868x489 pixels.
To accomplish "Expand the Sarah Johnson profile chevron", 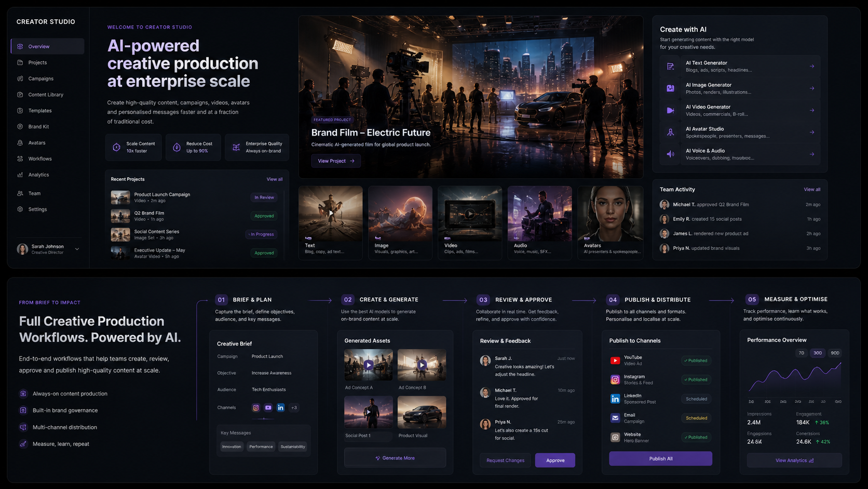I will (77, 249).
